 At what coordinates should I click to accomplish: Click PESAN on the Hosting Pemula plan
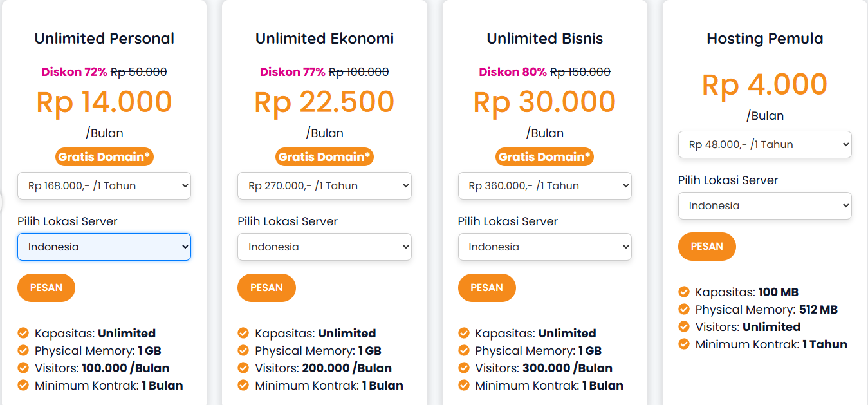[706, 247]
